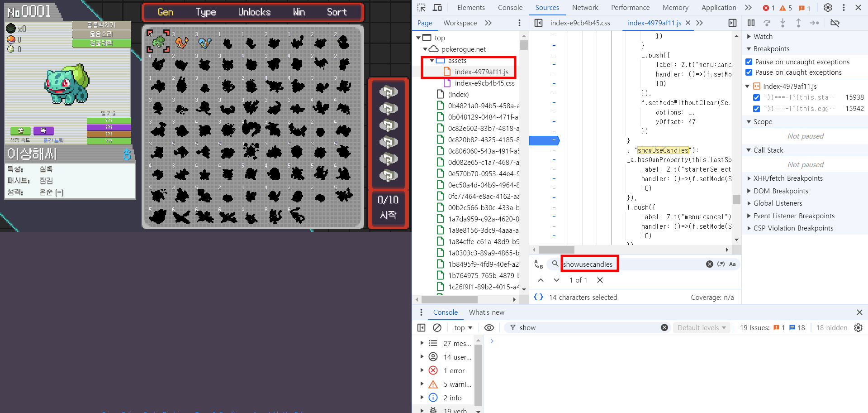Show more DevTools panel tabs
Image resolution: width=868 pixels, height=413 pixels.
point(748,8)
